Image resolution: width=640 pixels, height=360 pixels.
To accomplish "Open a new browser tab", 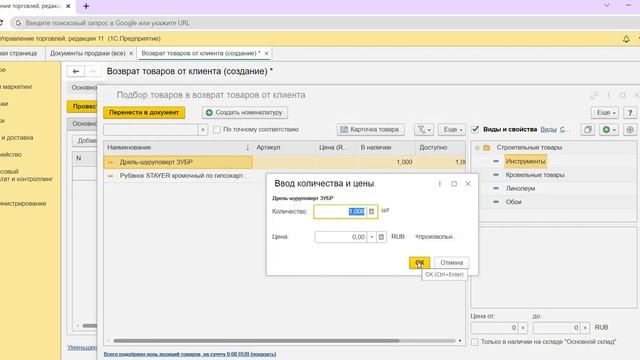I will tap(86, 6).
